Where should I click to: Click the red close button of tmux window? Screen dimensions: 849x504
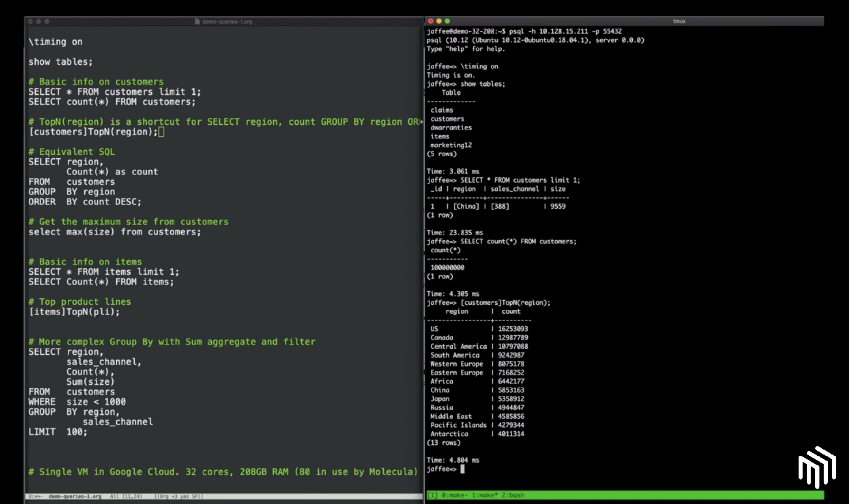tap(431, 21)
